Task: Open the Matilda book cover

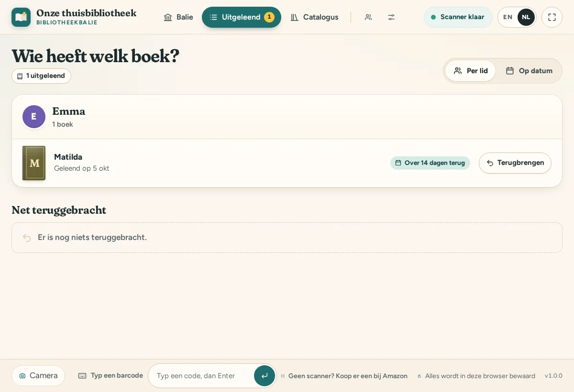Action: point(34,163)
